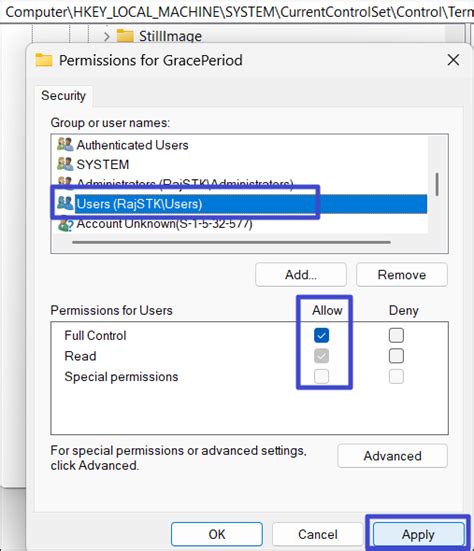Check Deny checkbox for Read

(396, 356)
